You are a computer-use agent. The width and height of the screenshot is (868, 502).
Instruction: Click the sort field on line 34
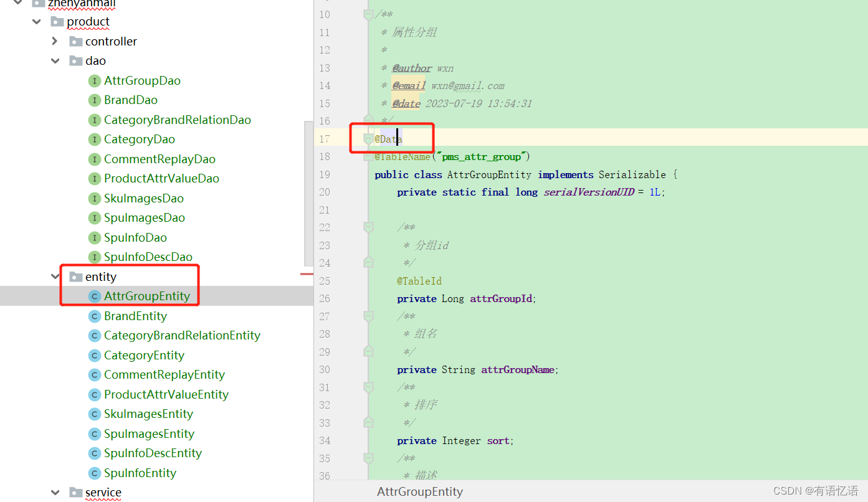[498, 441]
